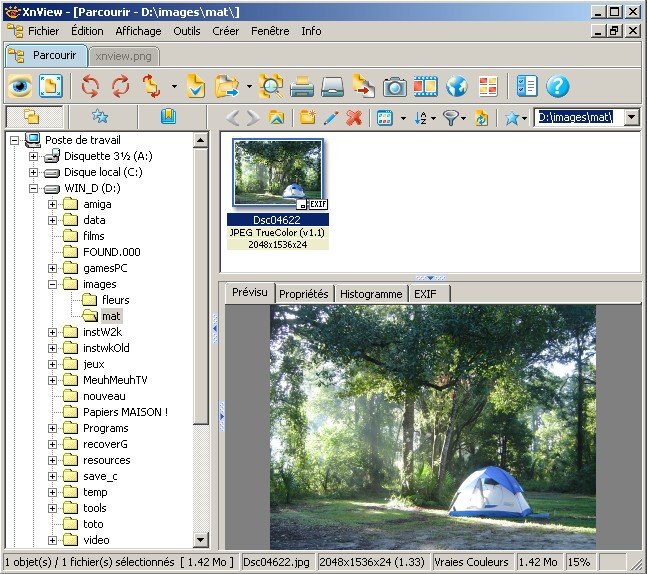
Task: Click the scanner acquire icon
Action: [x=333, y=86]
